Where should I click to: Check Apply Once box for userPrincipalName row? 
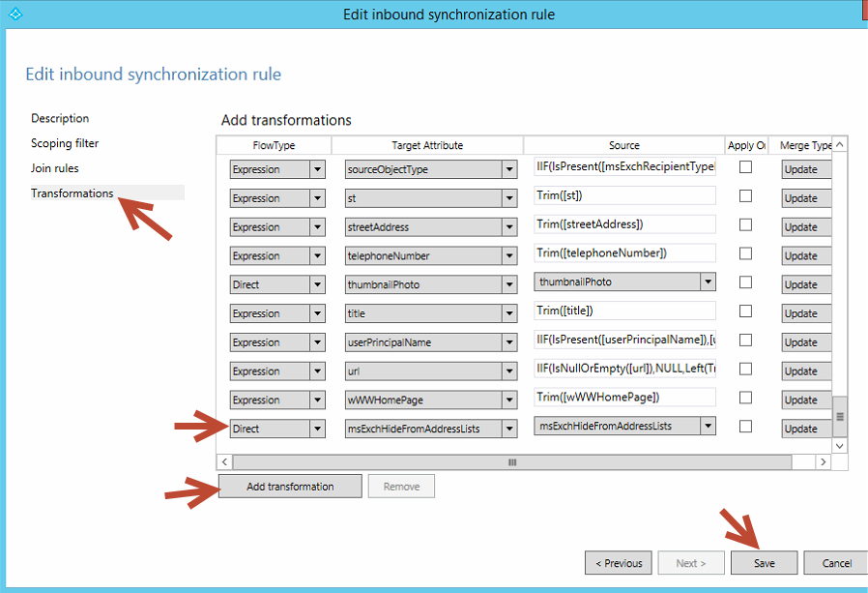point(745,341)
